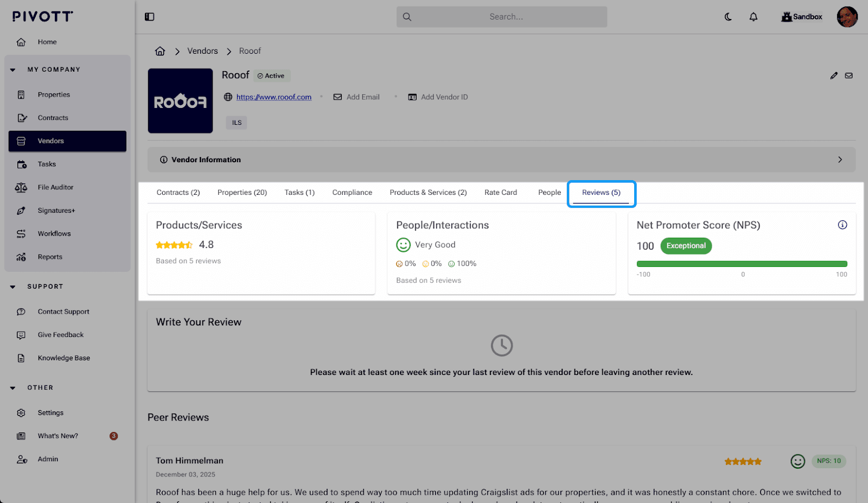Click the NPS: 10 badge
The height and width of the screenshot is (503, 868).
tap(828, 461)
